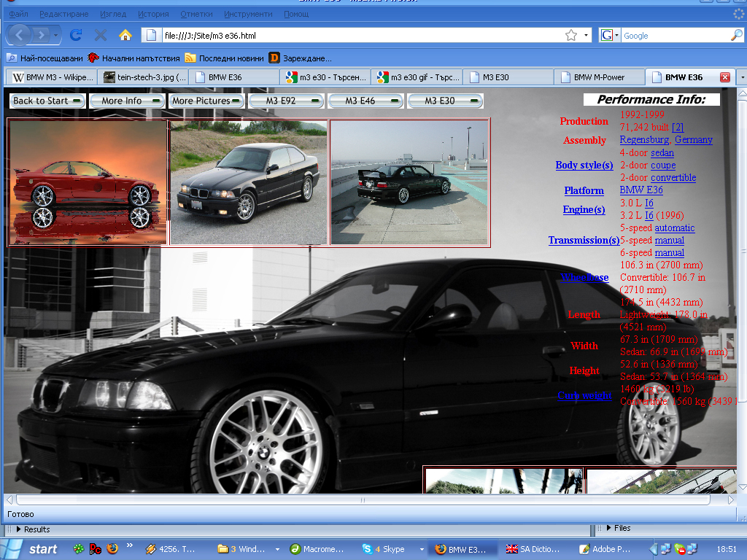Bookmark this page with the star icon
Screen dimensions: 747x560
click(x=571, y=35)
